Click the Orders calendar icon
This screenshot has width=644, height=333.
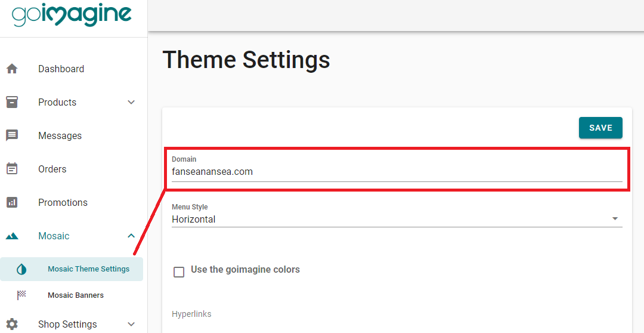pyautogui.click(x=12, y=168)
